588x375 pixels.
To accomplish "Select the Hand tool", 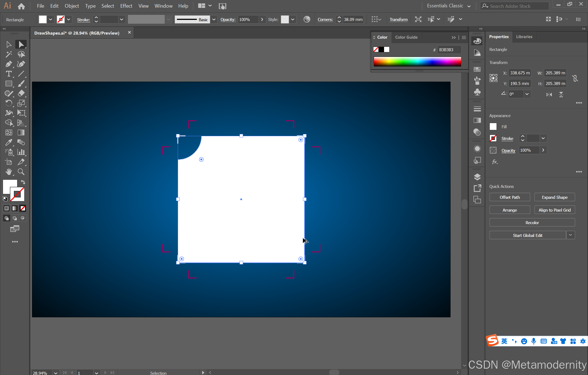I will tap(8, 172).
